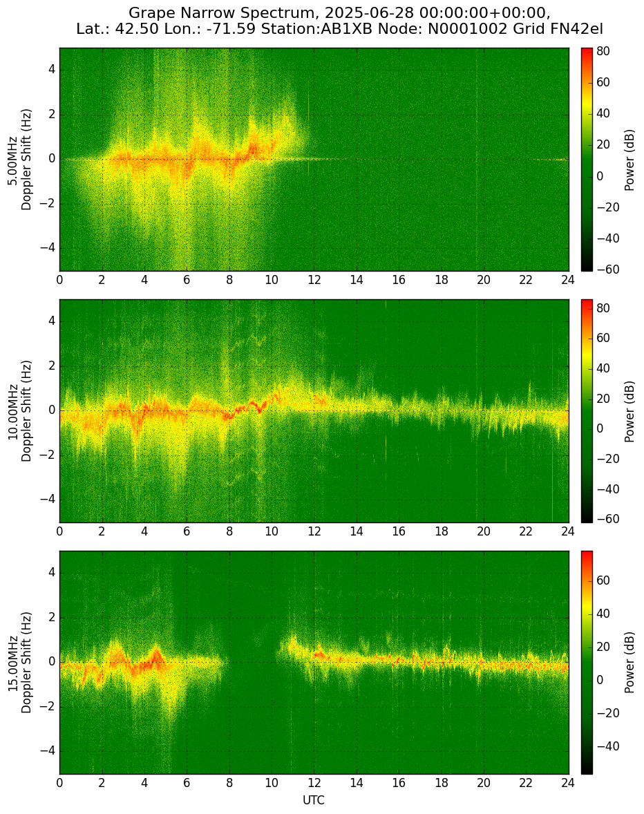The image size is (644, 814).
Task: Click the 15.00MHz plot power colorbar
Action: tap(587, 663)
